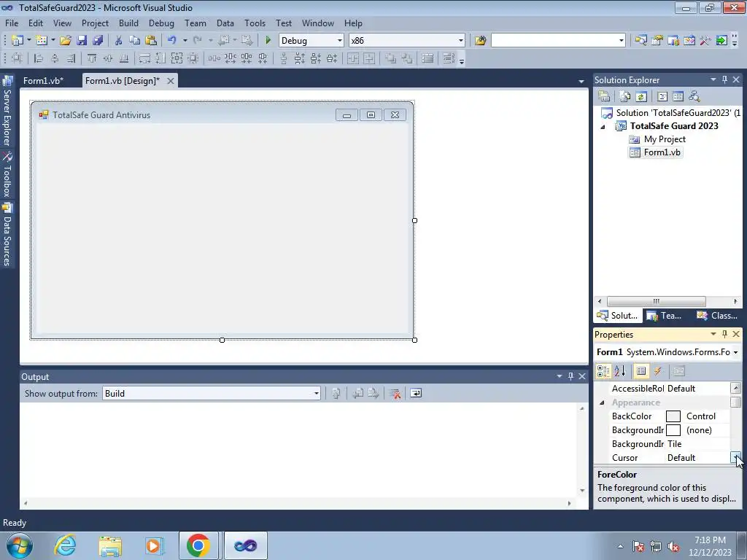
Task: Click Align Tops layout icon
Action: click(91, 58)
